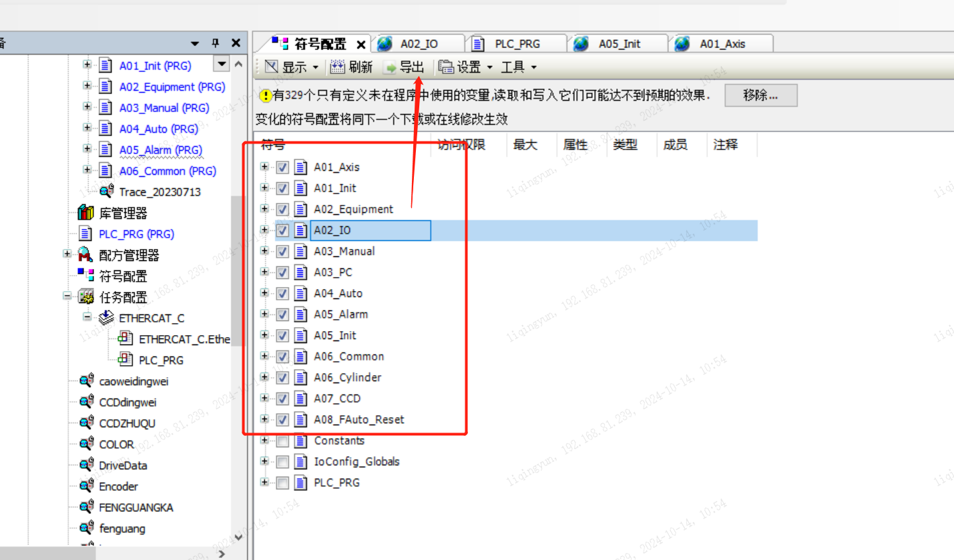Open the Trace_20230713 trace icon

(x=106, y=192)
